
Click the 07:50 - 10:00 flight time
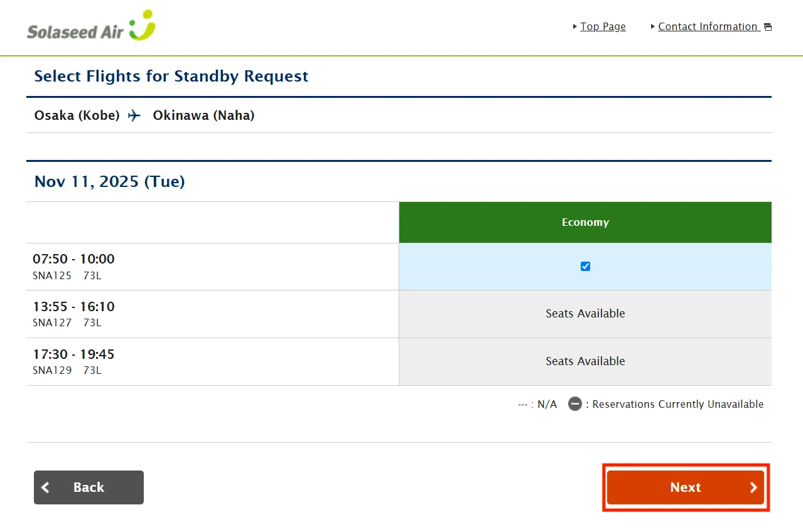point(73,259)
